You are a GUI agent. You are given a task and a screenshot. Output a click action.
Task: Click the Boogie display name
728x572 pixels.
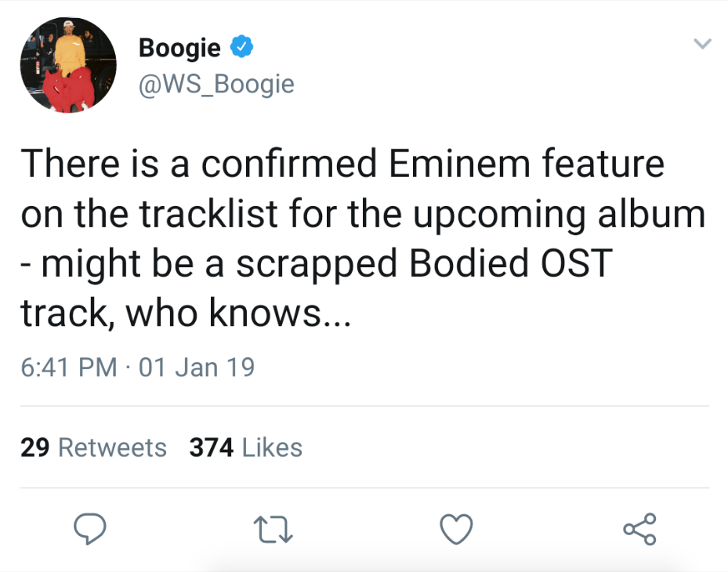coord(179,49)
